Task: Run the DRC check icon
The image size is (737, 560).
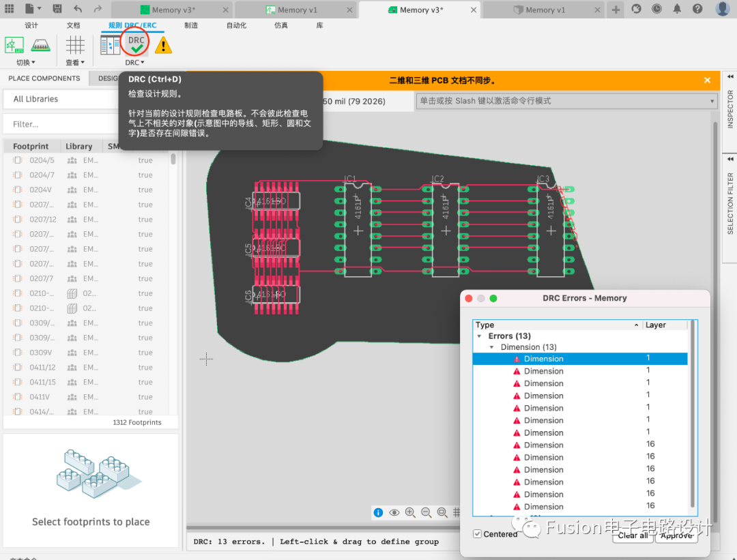Action: (136, 44)
